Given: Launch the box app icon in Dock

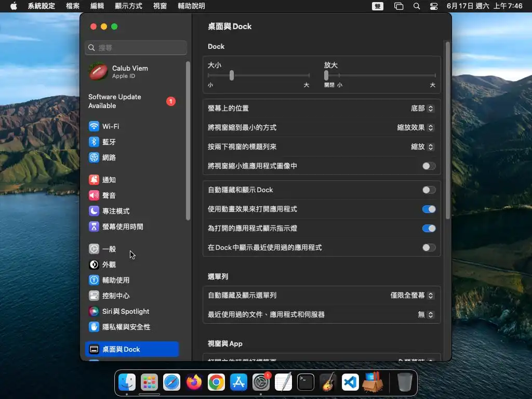Looking at the screenshot, I should click(x=373, y=382).
